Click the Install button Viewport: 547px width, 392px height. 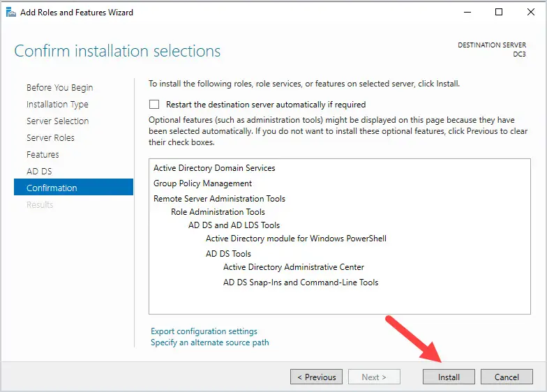point(449,377)
